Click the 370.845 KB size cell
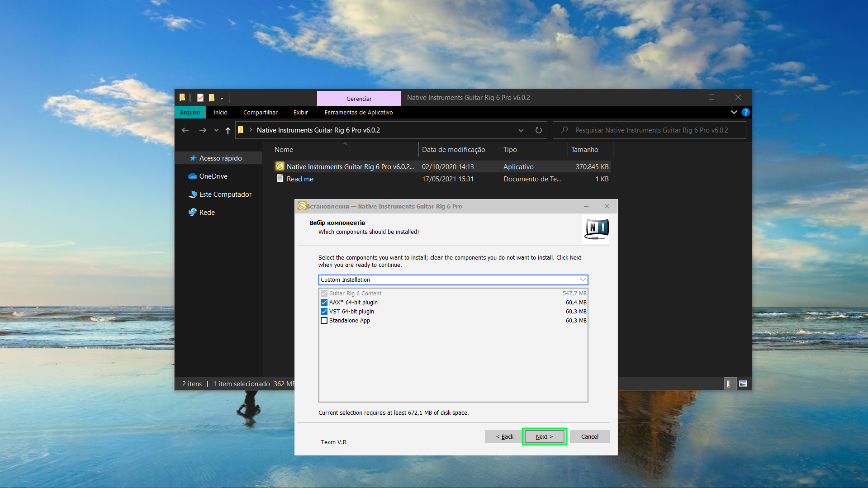868x488 pixels. coord(592,167)
